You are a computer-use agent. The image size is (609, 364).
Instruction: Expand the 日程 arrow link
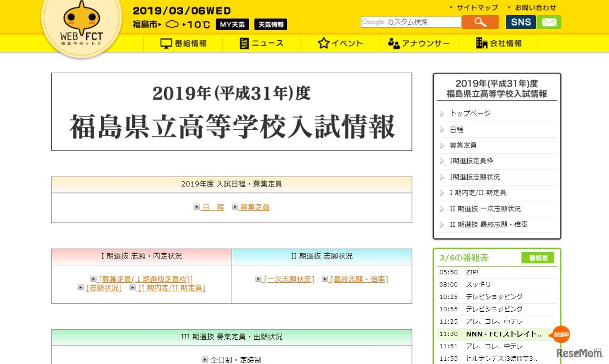[x=209, y=207]
